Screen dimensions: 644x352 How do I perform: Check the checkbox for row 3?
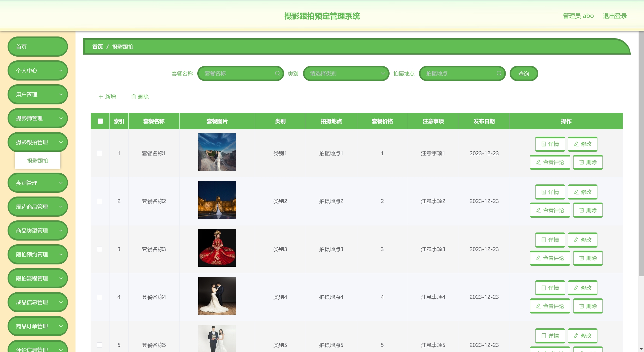click(x=100, y=249)
